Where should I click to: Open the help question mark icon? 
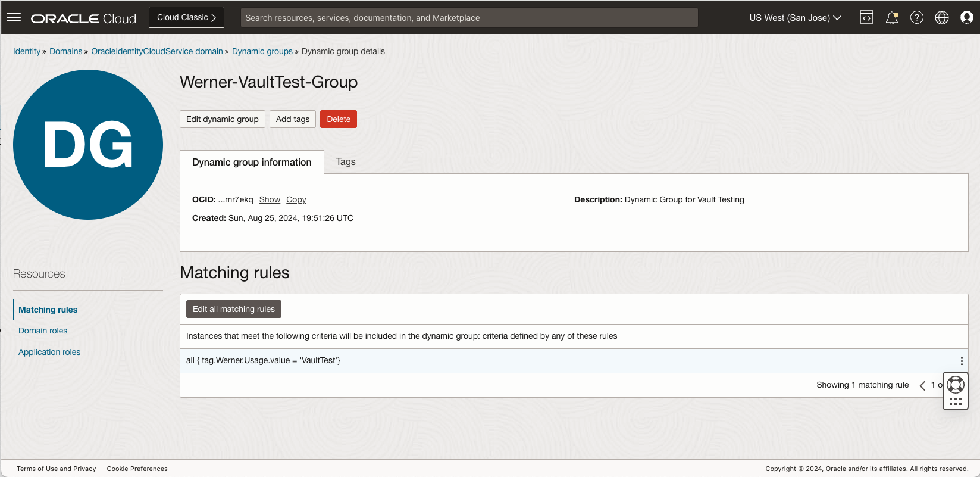[916, 17]
